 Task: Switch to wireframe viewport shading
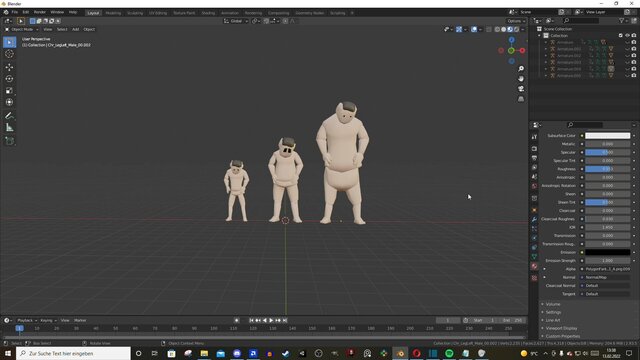pos(497,29)
